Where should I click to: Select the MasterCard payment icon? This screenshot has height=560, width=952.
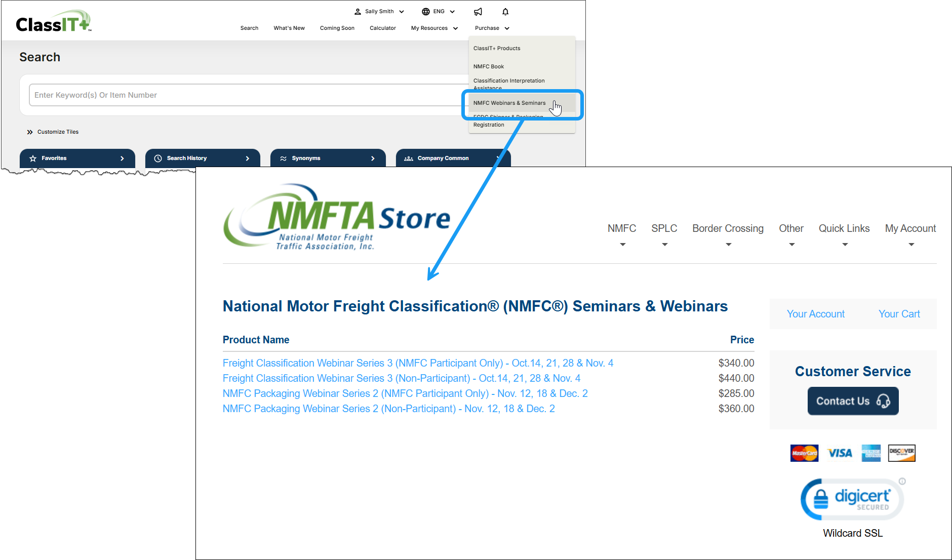point(804,453)
